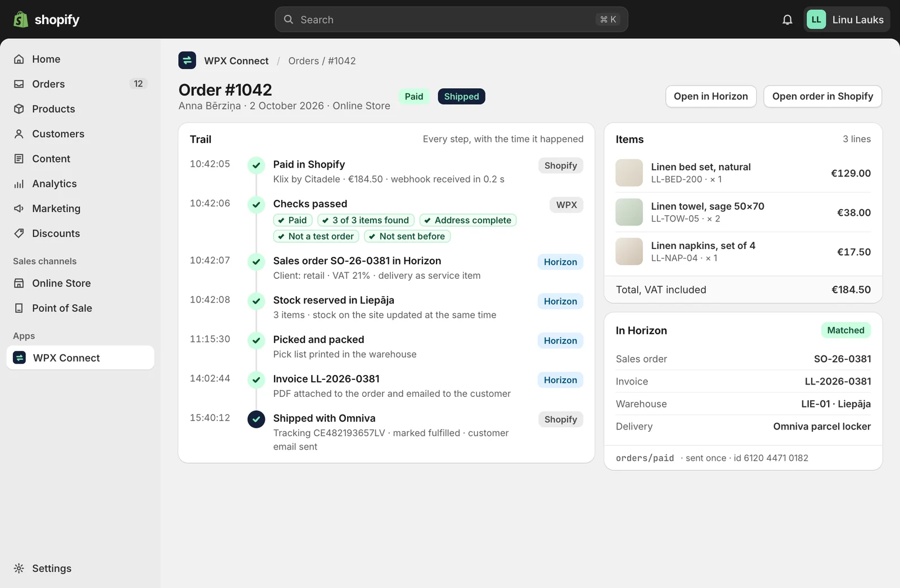Go to Analytics in the sidebar
900x588 pixels.
point(80,184)
